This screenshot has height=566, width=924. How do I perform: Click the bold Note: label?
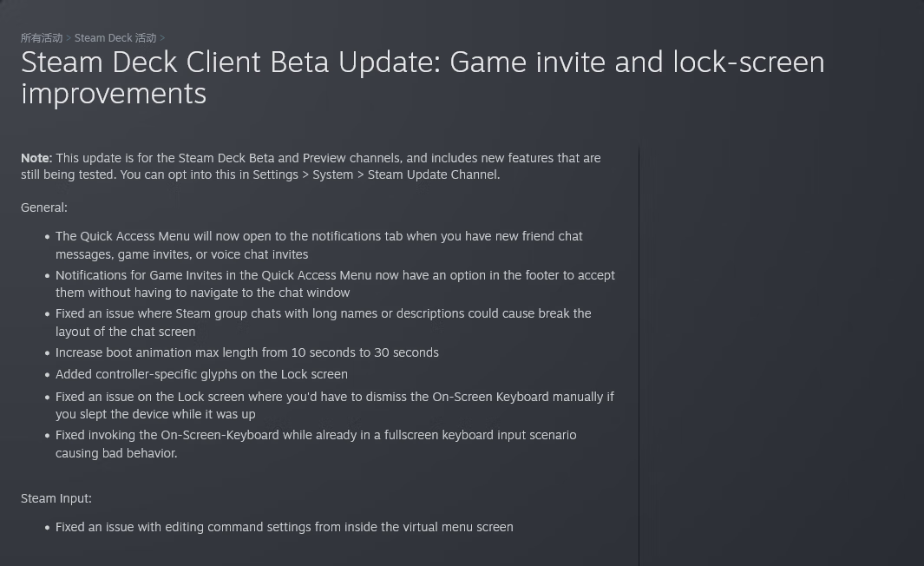(x=36, y=158)
